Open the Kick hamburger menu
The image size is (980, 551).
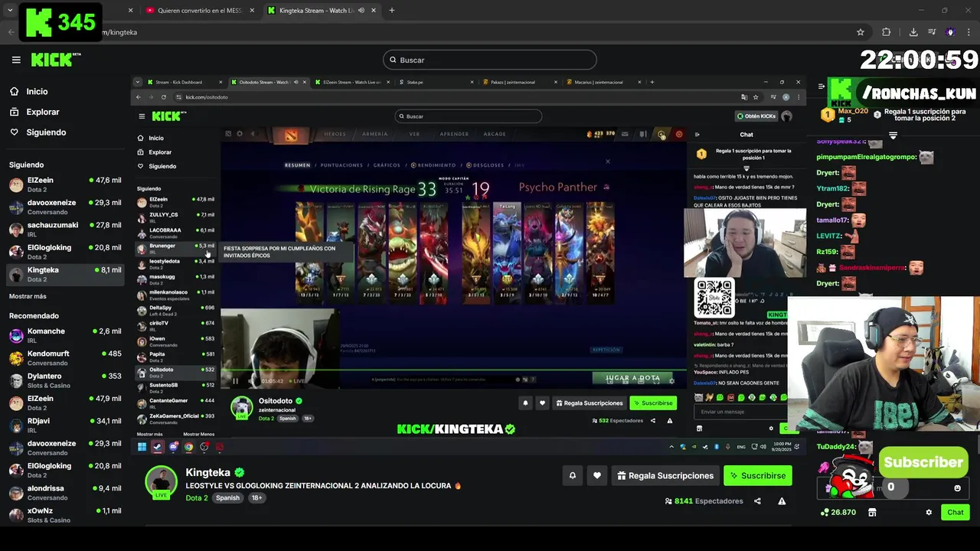coord(16,60)
